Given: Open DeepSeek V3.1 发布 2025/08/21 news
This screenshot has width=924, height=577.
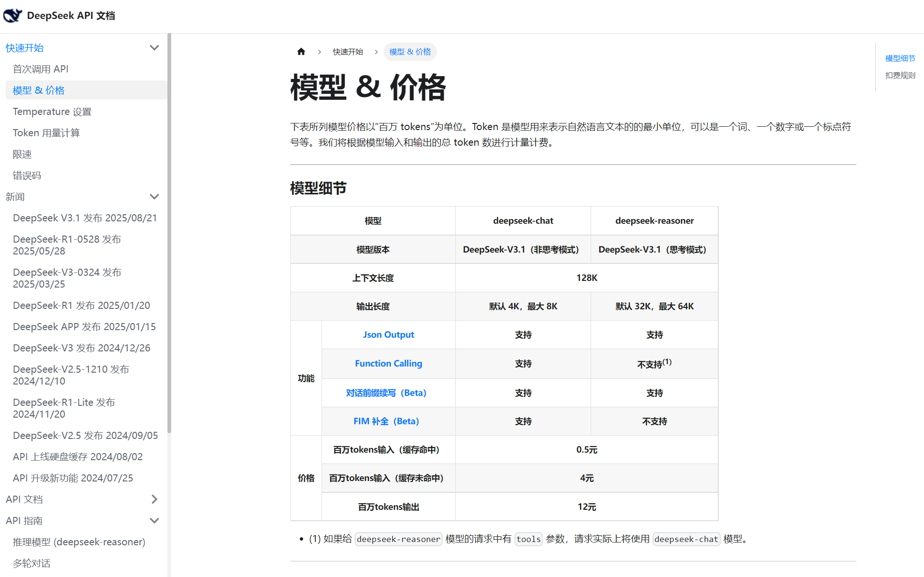Looking at the screenshot, I should pyautogui.click(x=85, y=218).
